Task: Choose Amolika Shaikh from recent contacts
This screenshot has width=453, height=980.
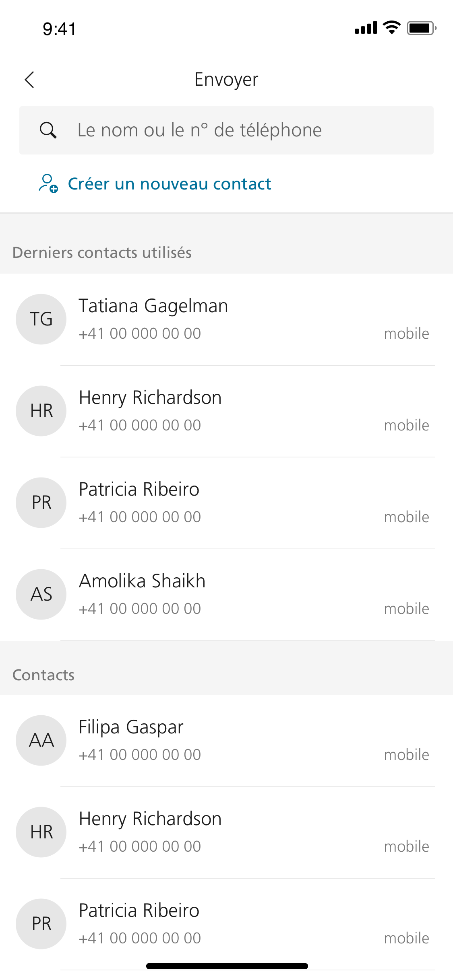Action: (x=142, y=581)
